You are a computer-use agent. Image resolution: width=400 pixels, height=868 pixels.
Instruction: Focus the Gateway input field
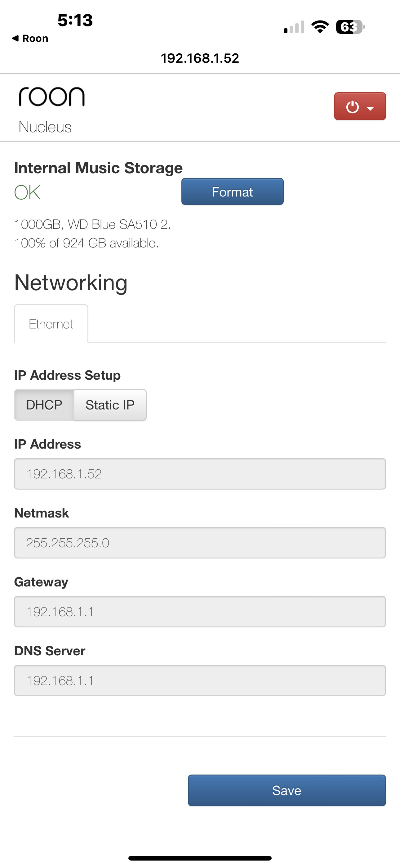(x=200, y=612)
